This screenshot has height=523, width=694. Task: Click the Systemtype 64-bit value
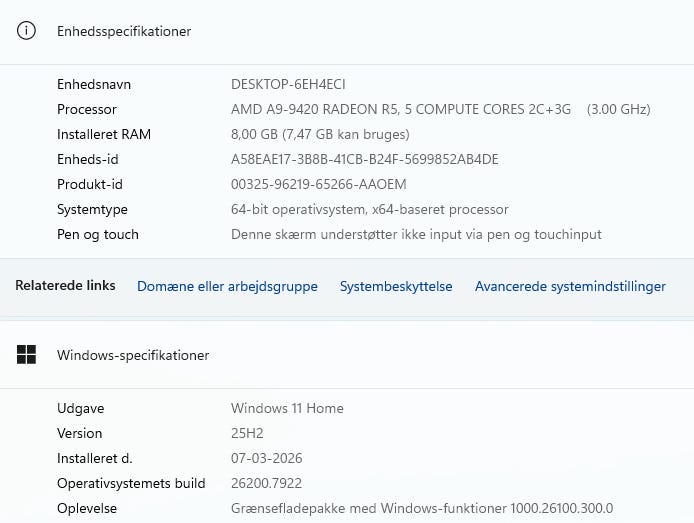(x=369, y=210)
